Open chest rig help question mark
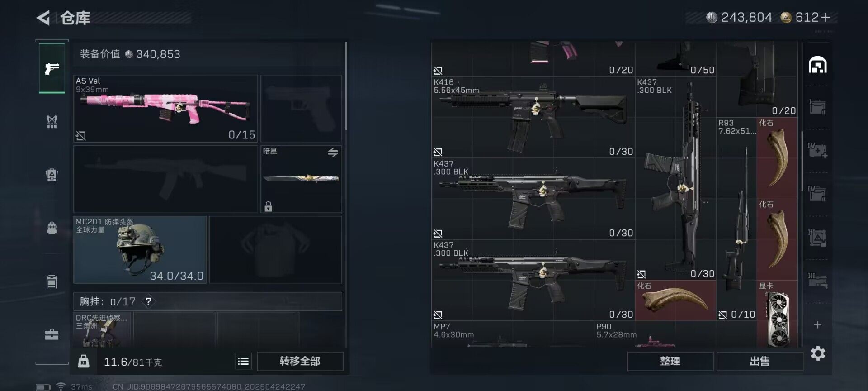868x391 pixels. pos(148,301)
